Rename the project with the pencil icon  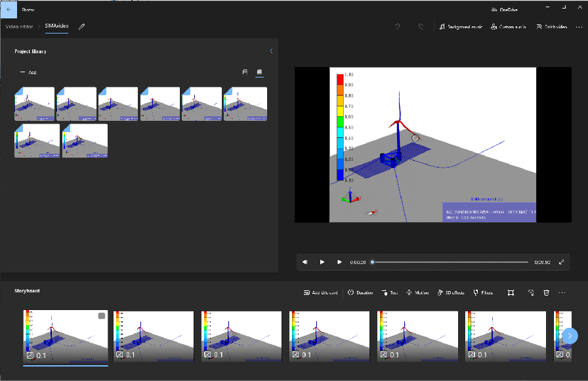(81, 26)
